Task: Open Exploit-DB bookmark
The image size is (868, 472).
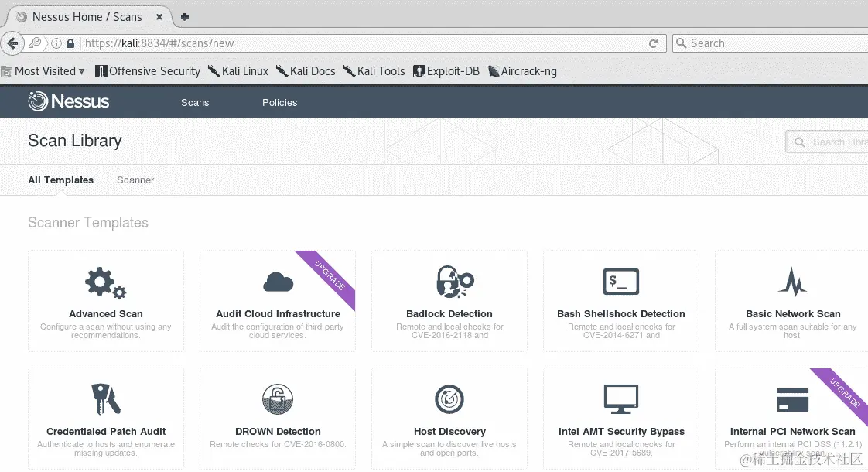Action: click(x=446, y=71)
